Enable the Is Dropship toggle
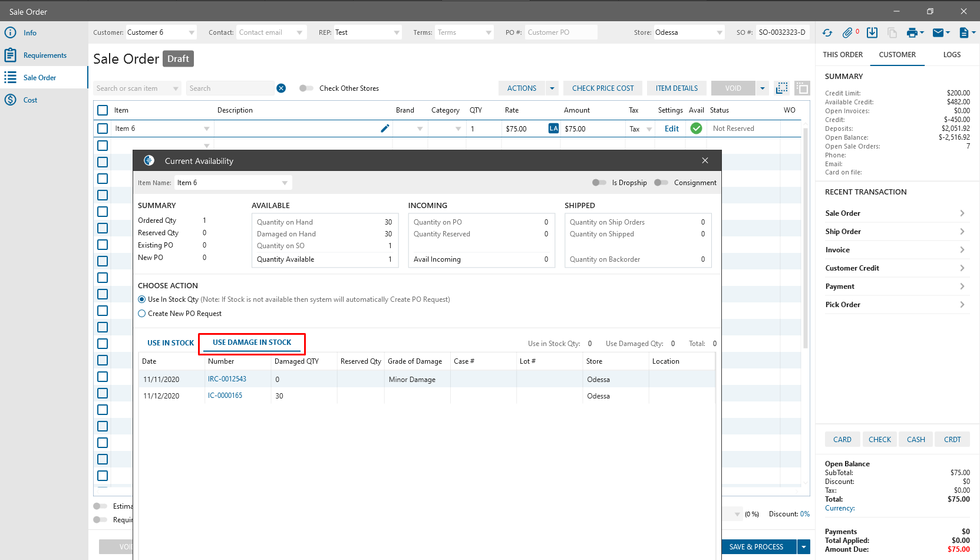The height and width of the screenshot is (560, 980). point(599,183)
